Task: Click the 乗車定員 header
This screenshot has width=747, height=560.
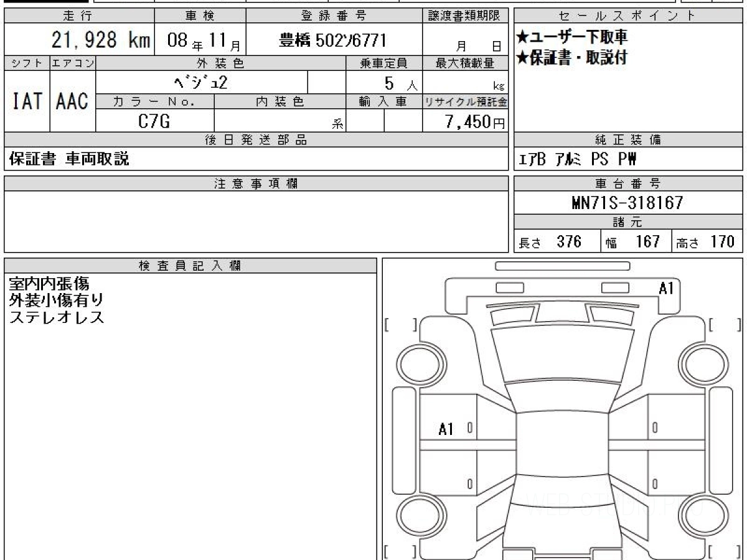Action: (384, 63)
